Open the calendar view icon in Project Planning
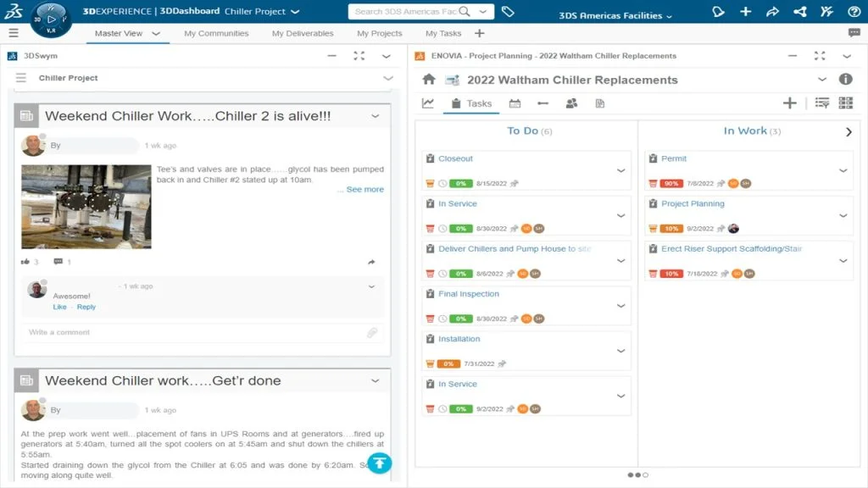This screenshot has height=488, width=868. click(515, 103)
